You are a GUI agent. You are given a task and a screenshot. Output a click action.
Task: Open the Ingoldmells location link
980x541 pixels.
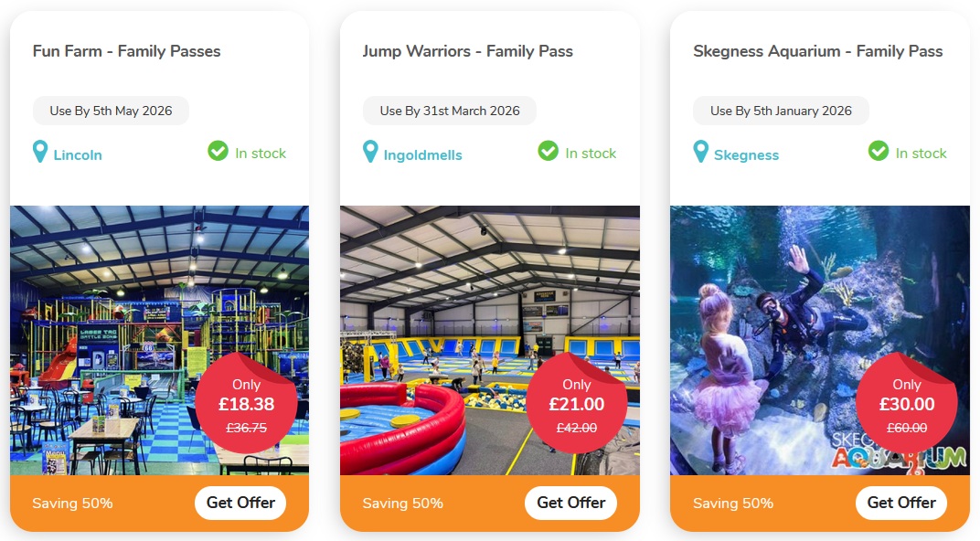coord(422,155)
